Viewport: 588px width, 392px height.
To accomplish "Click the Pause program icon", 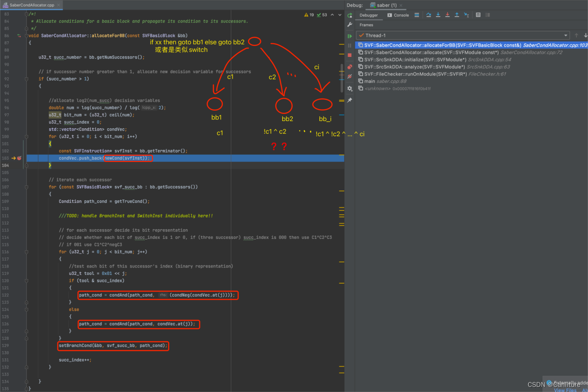I will [350, 46].
